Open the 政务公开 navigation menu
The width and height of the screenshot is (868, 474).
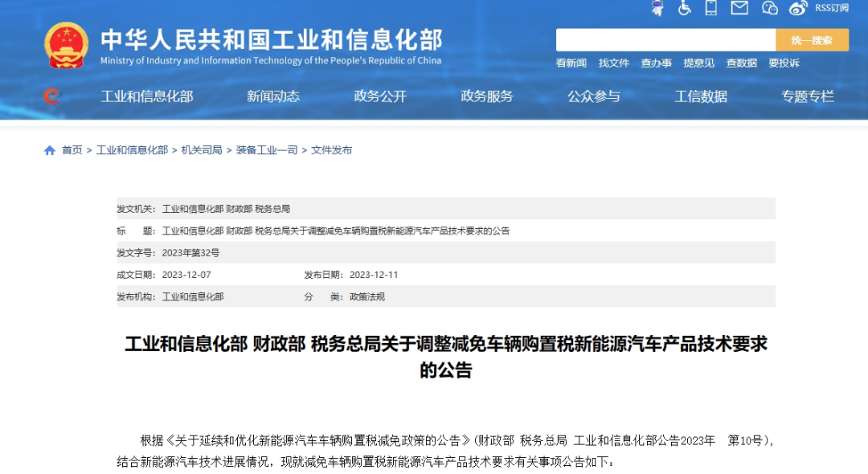pos(380,96)
